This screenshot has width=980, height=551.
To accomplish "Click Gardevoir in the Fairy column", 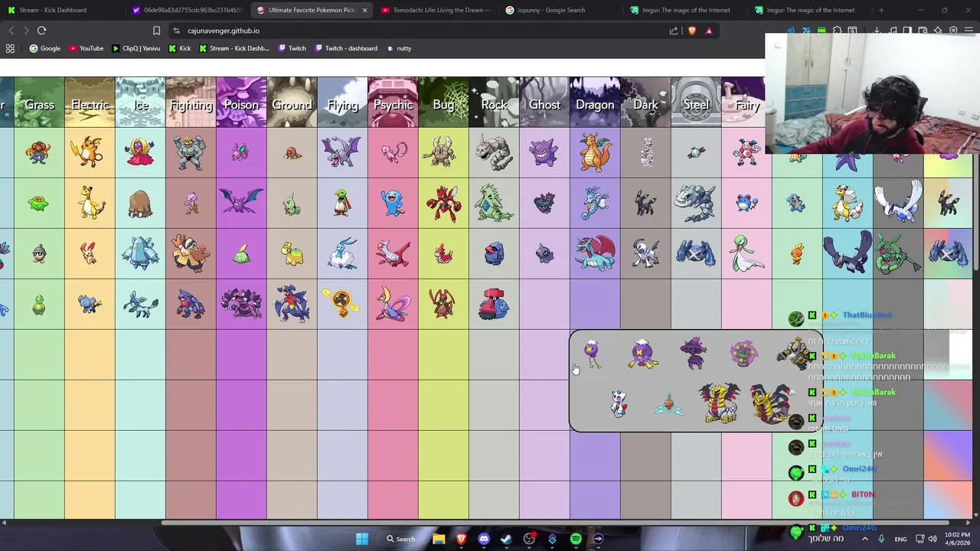I will (x=746, y=253).
